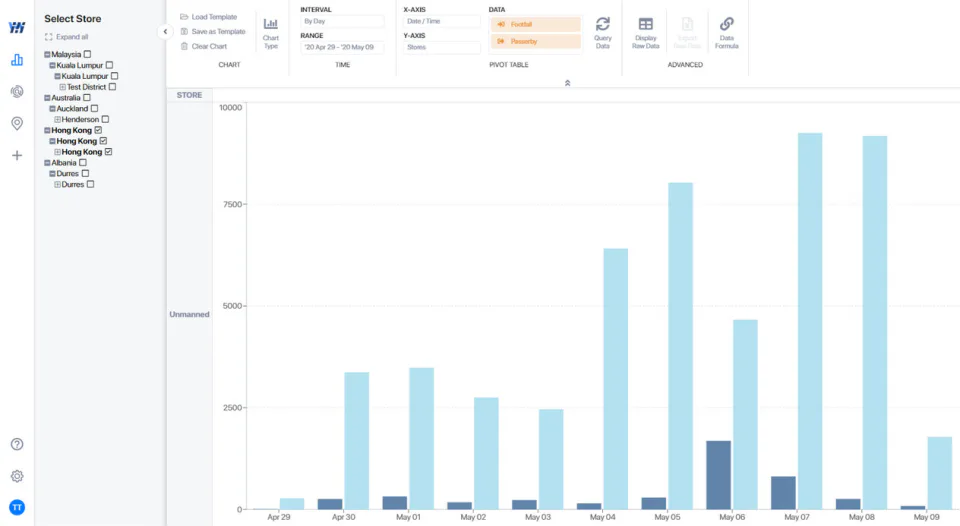Screen dimensions: 960x526
Task: Collapse the Malaysia tree node
Action: [47, 54]
